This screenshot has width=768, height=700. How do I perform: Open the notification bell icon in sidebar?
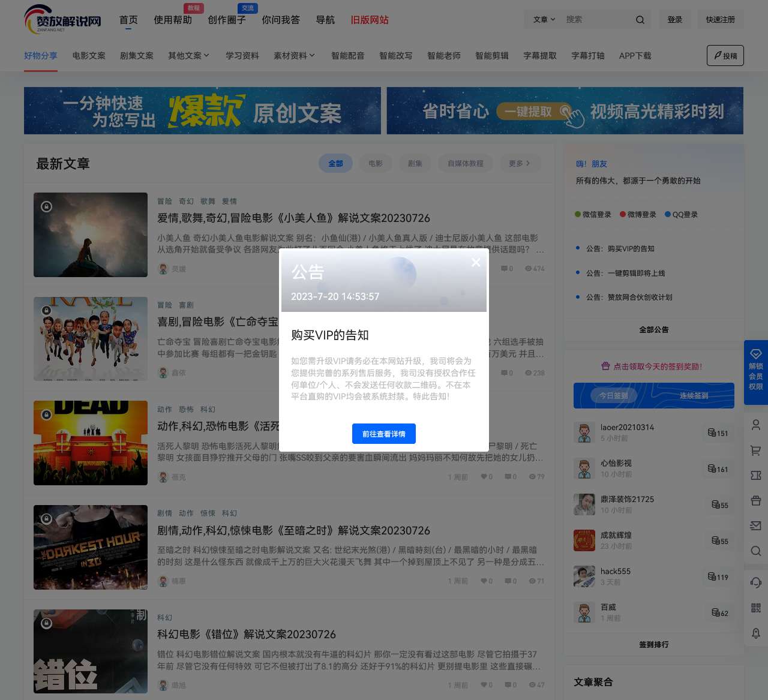coord(755,633)
